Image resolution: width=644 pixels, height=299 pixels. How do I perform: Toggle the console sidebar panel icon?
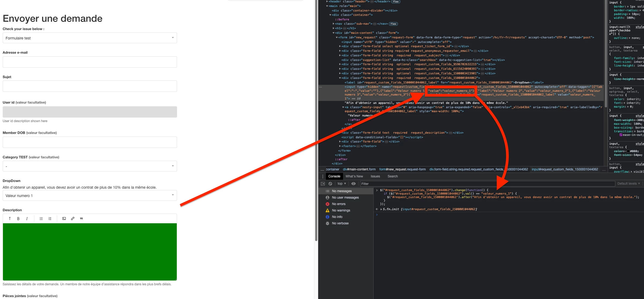click(323, 184)
